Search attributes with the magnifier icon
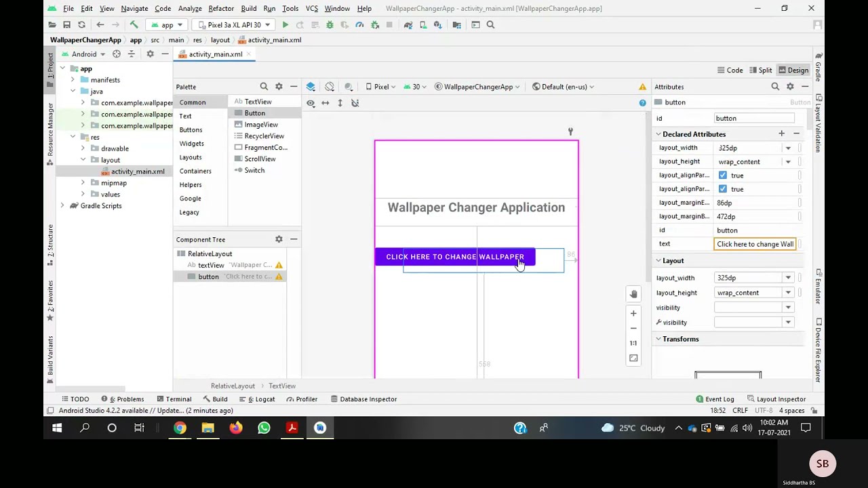Viewport: 868px width, 488px height. pos(775,87)
